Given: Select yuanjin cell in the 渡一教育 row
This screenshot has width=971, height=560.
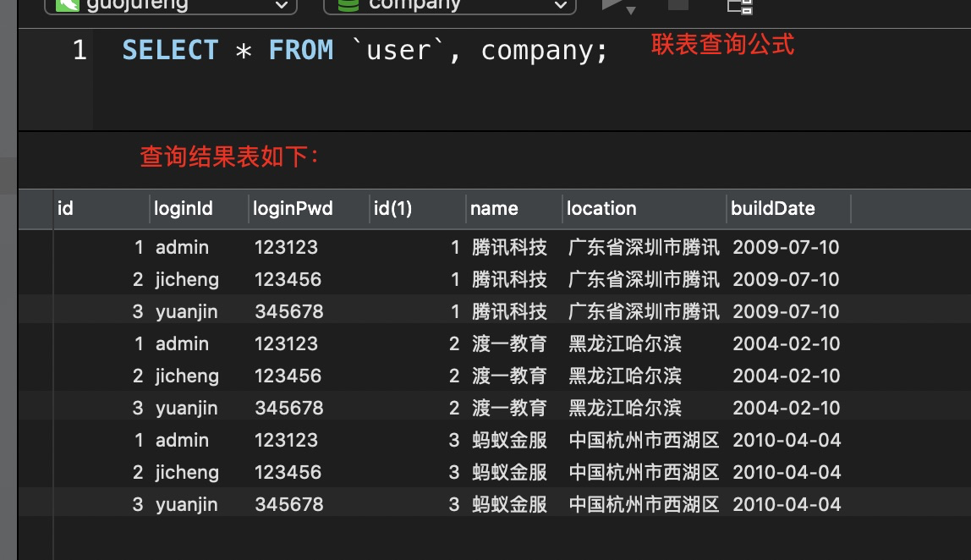Looking at the screenshot, I should coord(186,409).
